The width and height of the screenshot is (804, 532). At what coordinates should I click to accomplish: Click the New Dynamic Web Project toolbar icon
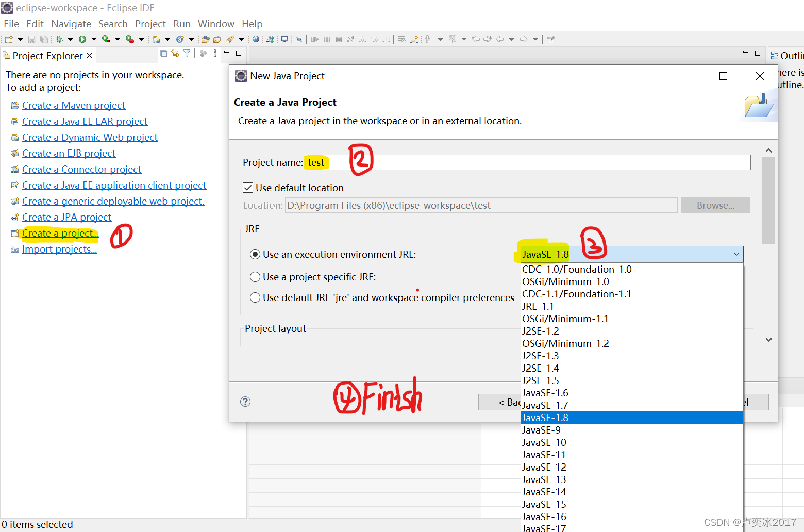[x=156, y=39]
